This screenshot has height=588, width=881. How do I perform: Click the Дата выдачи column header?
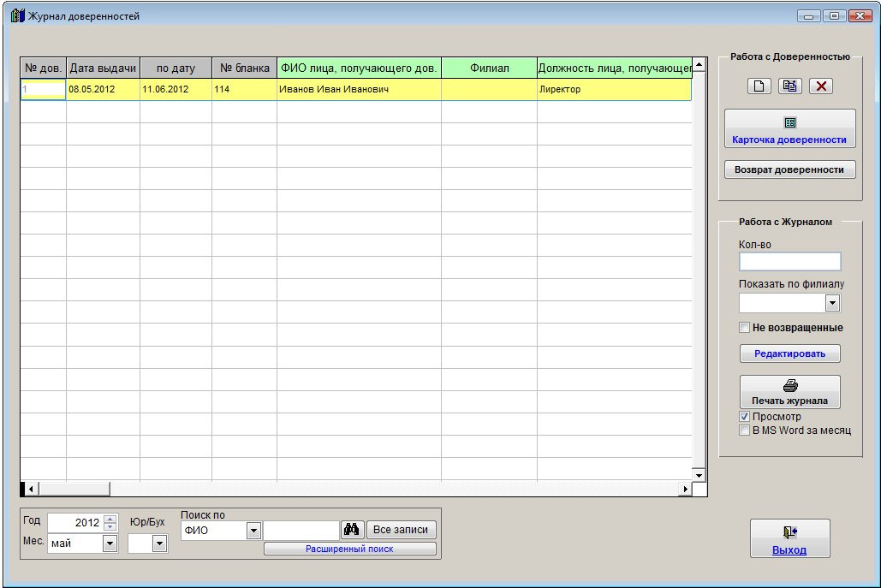click(x=103, y=68)
